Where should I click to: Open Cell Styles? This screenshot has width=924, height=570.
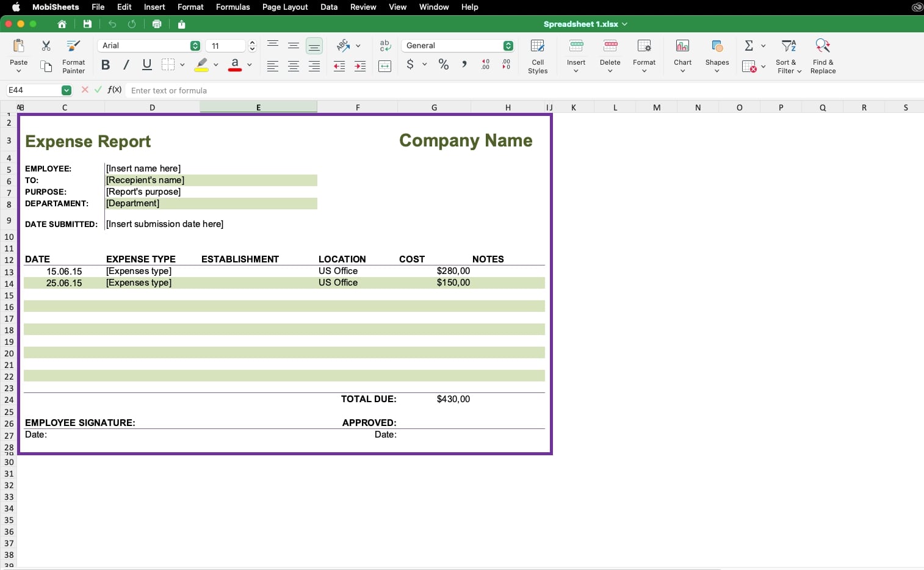[537, 56]
